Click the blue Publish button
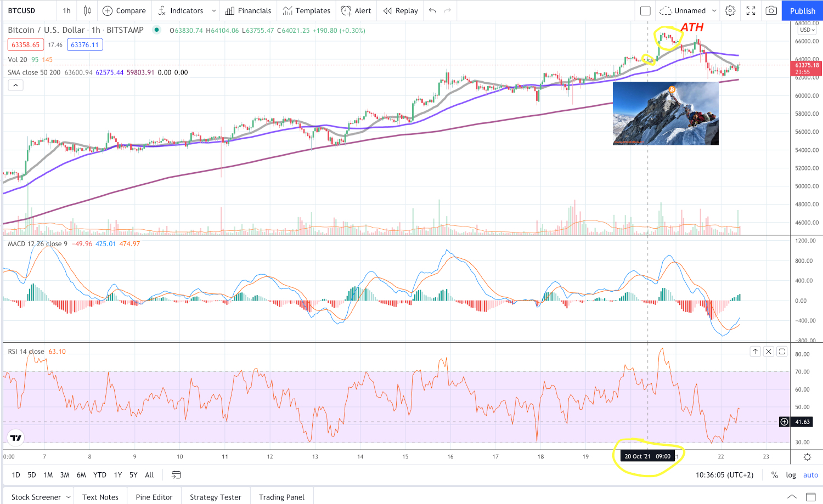This screenshot has height=504, width=823. [802, 10]
